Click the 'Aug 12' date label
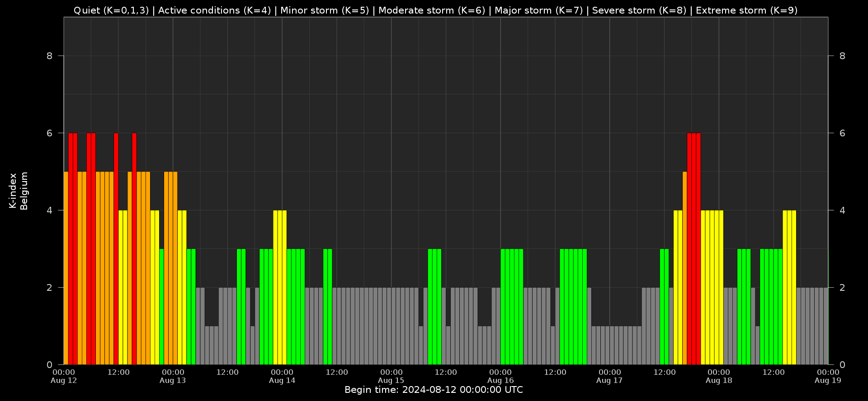The height and width of the screenshot is (401, 868). [x=64, y=381]
